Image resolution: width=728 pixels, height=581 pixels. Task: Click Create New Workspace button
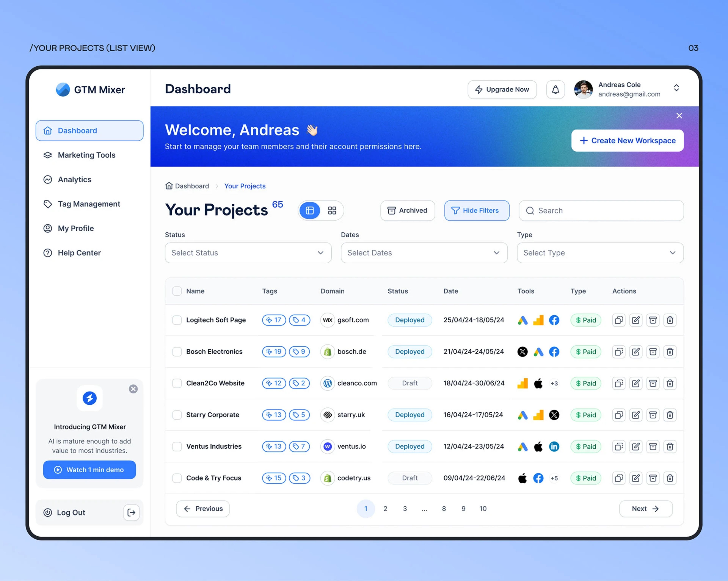pyautogui.click(x=627, y=140)
